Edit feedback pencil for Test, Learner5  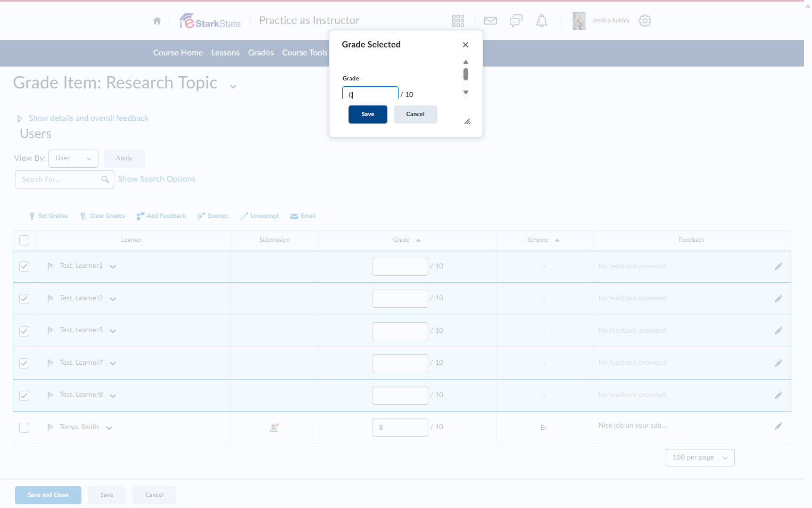pos(778,331)
